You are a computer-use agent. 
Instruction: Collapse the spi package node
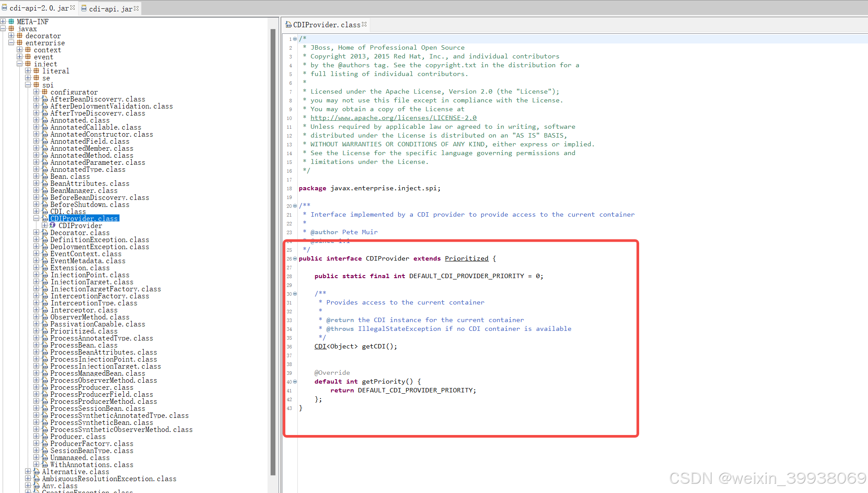28,85
